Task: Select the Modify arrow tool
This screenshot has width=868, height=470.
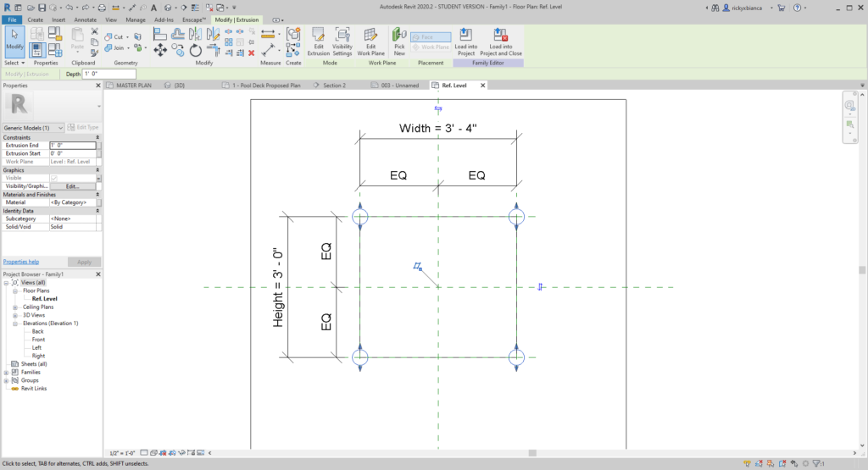Action: pyautogui.click(x=15, y=41)
